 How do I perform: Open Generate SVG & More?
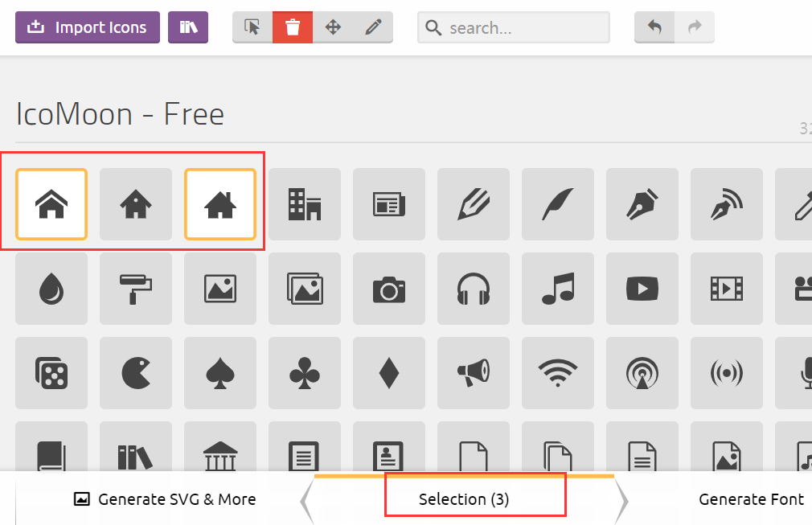click(x=165, y=499)
